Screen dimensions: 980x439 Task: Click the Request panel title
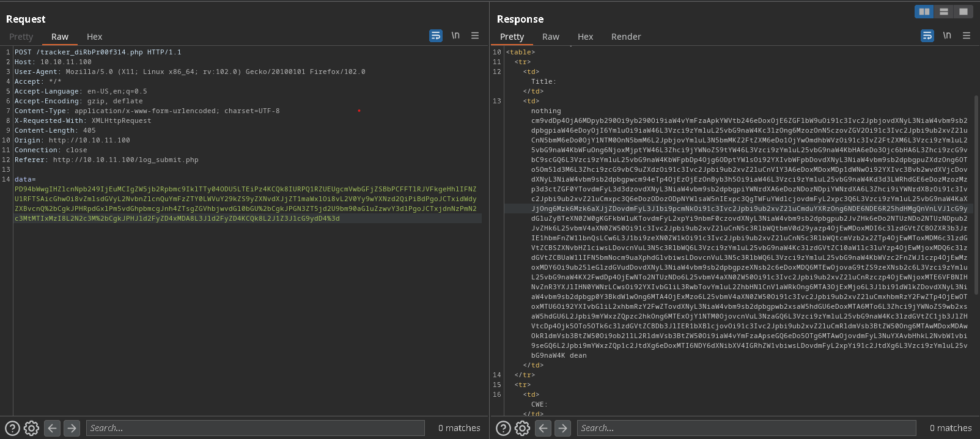point(26,19)
